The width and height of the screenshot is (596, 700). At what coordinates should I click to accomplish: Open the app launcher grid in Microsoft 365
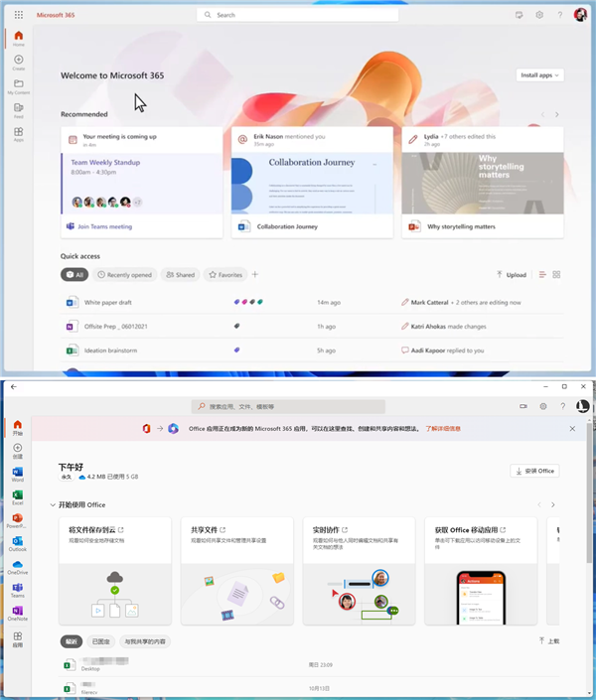(x=18, y=15)
